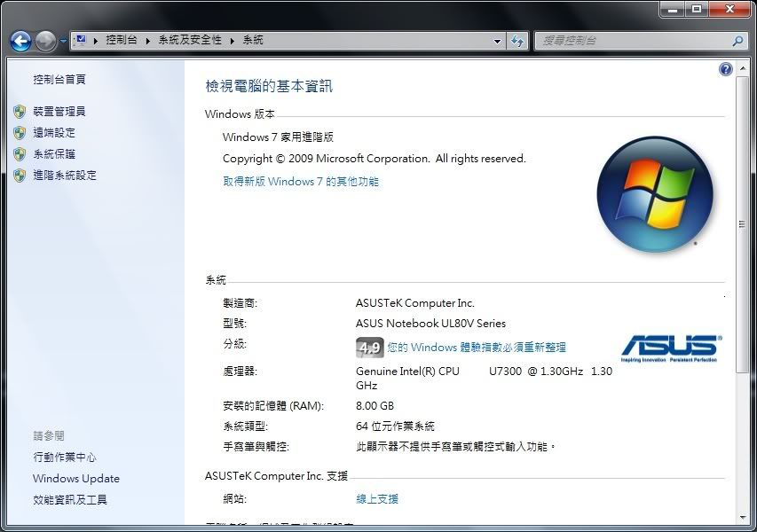Click the ASUS logo image
Image resolution: width=757 pixels, height=532 pixels.
[671, 348]
